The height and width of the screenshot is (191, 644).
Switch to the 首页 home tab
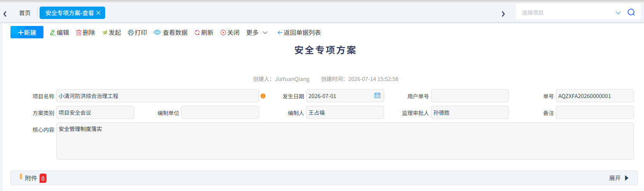point(25,13)
